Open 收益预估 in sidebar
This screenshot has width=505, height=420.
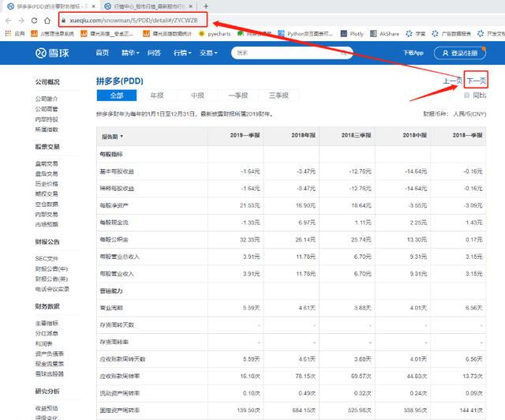[47, 408]
